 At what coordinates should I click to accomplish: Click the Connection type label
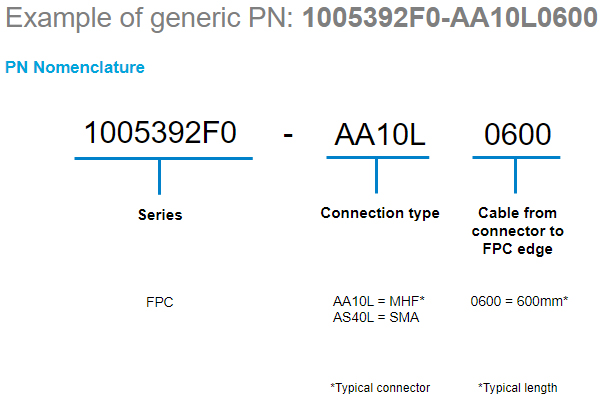point(380,213)
